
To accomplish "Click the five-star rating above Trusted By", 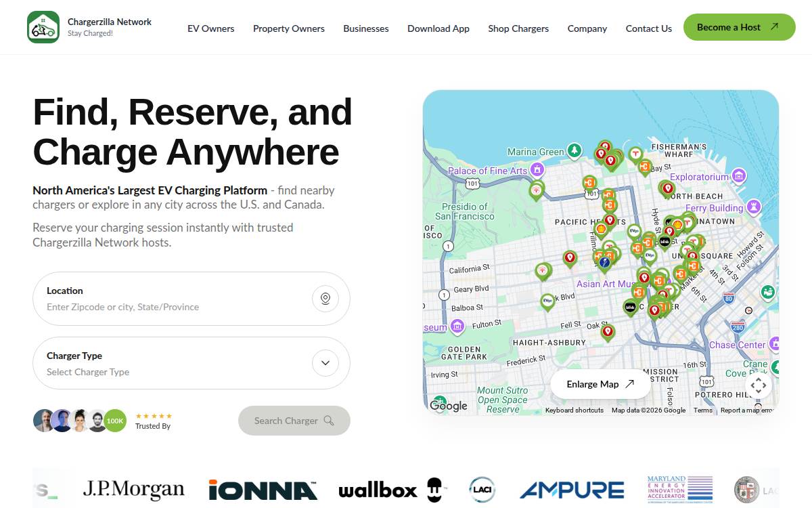I will (154, 416).
